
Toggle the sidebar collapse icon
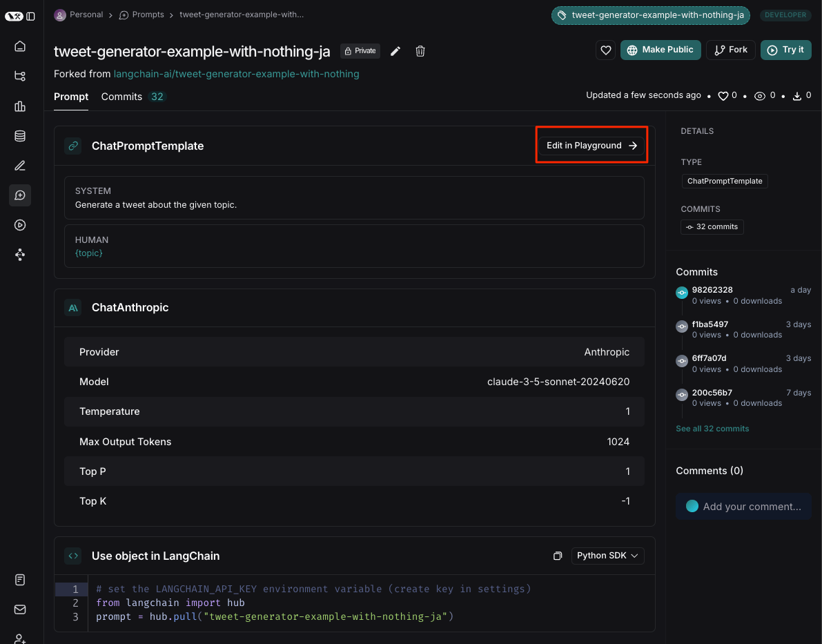[31, 17]
